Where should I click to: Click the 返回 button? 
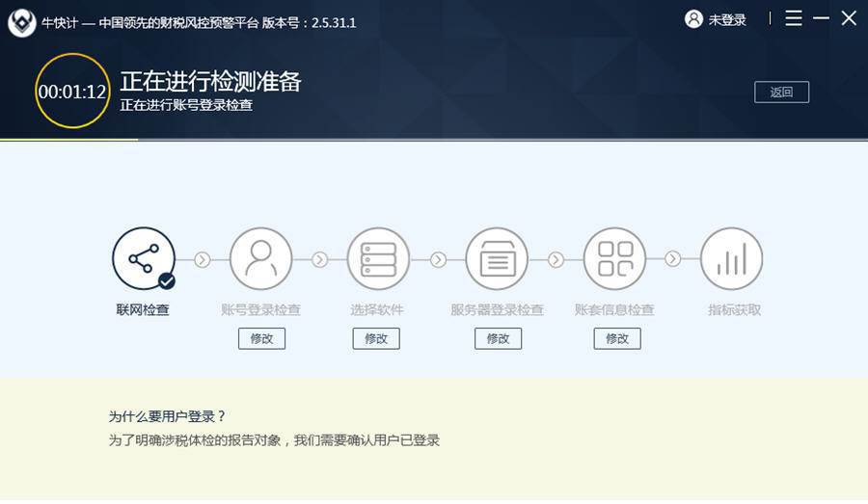click(781, 92)
